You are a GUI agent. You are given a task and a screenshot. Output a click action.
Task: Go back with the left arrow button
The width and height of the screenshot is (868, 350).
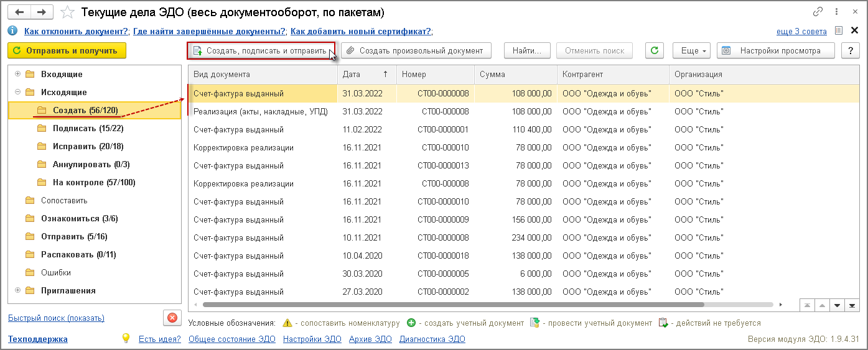tap(19, 12)
